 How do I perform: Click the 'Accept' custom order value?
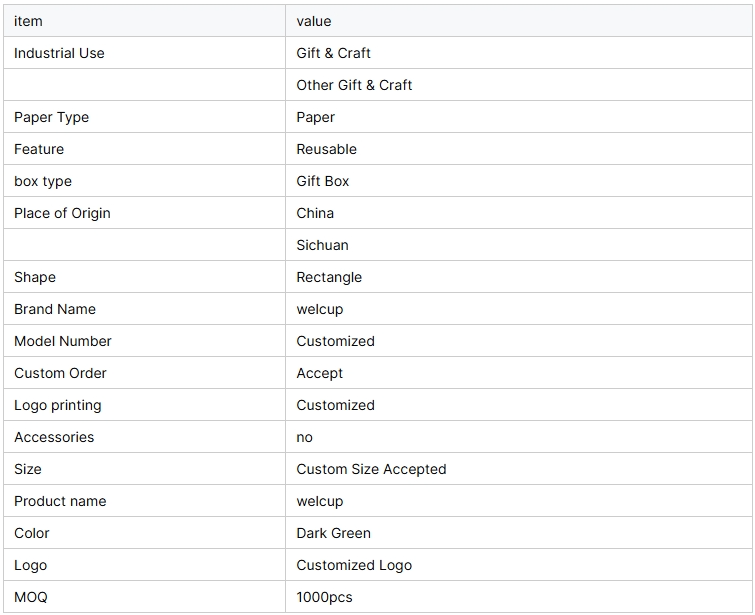[x=319, y=373]
